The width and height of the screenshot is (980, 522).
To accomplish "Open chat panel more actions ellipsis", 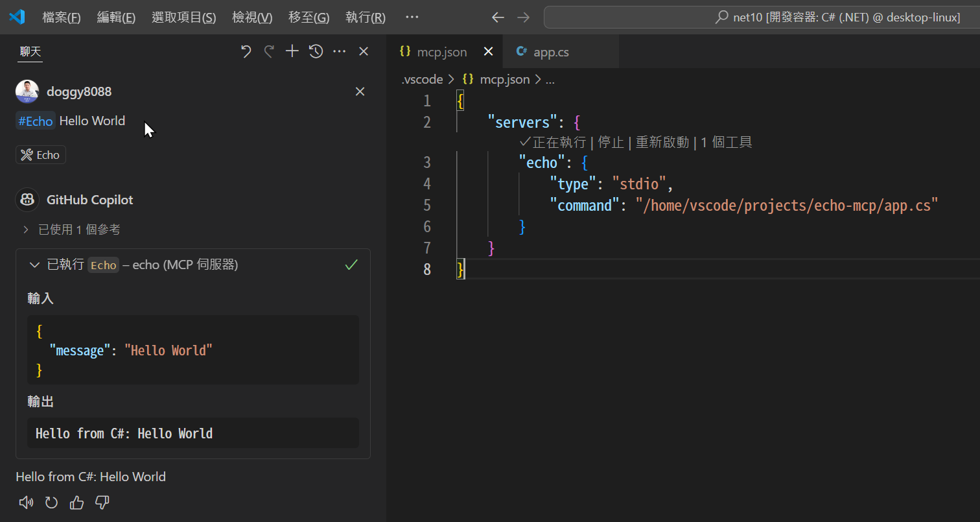I will tap(340, 52).
